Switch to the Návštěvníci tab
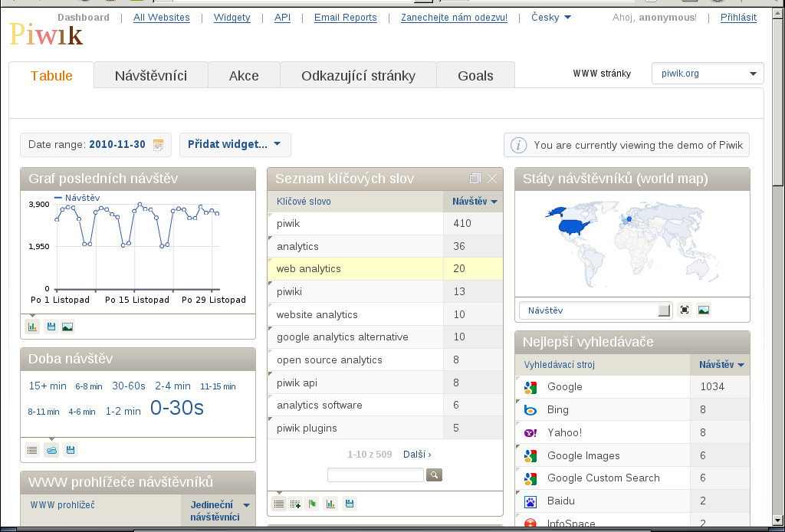The height and width of the screenshot is (532, 785). coord(151,76)
